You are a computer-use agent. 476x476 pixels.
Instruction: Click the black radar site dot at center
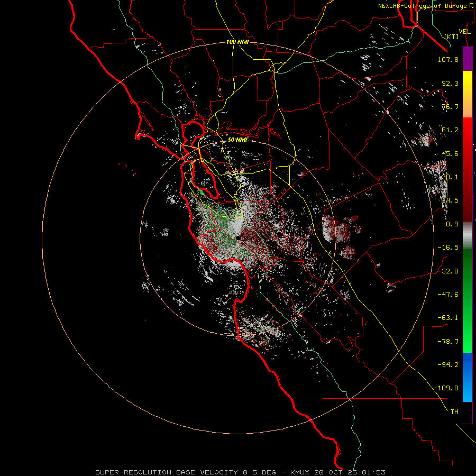coord(239,238)
